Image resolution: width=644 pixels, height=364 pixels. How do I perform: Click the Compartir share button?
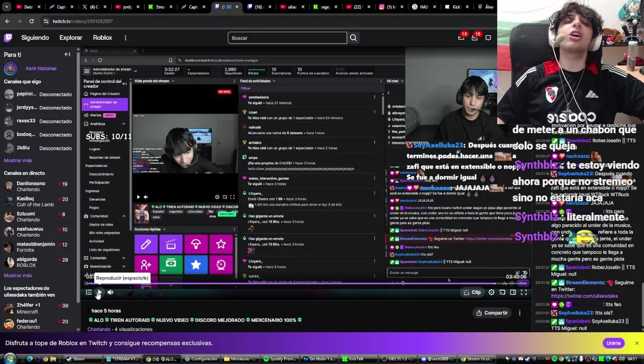click(x=492, y=313)
